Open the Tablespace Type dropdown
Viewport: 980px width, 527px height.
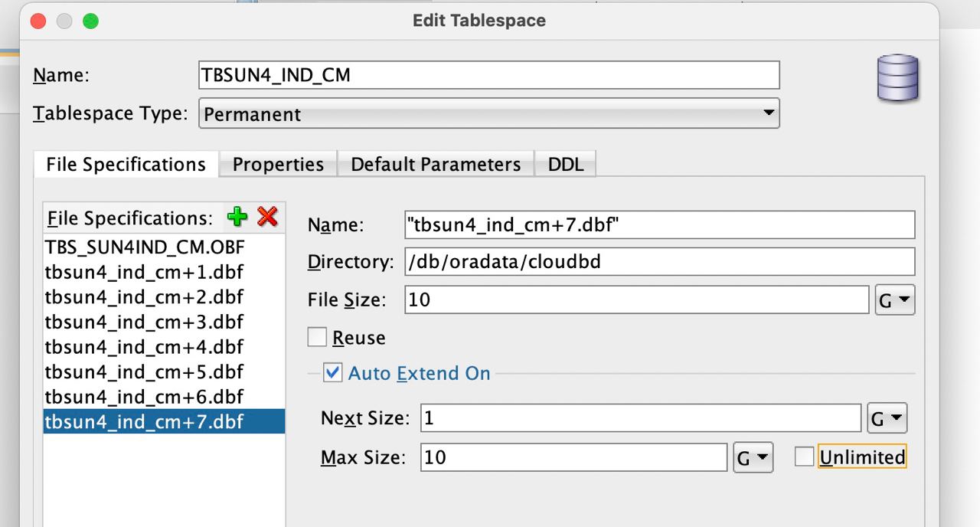tap(489, 113)
